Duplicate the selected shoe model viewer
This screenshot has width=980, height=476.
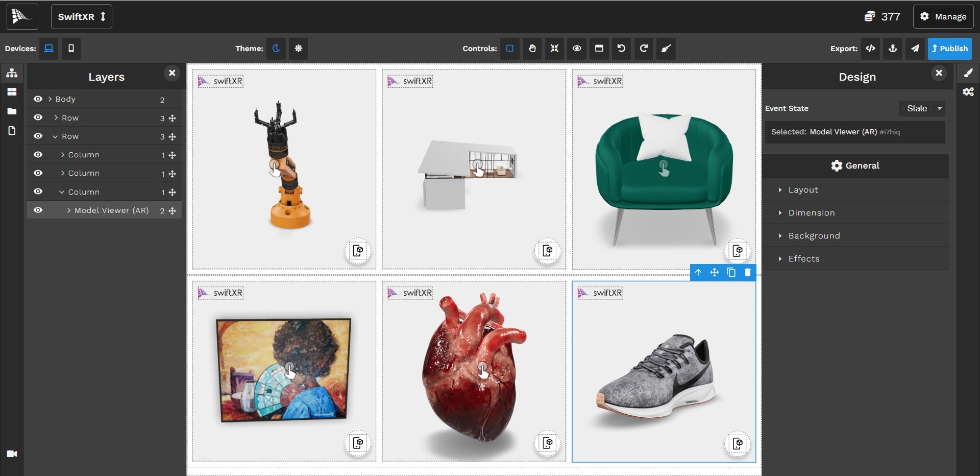click(x=731, y=273)
